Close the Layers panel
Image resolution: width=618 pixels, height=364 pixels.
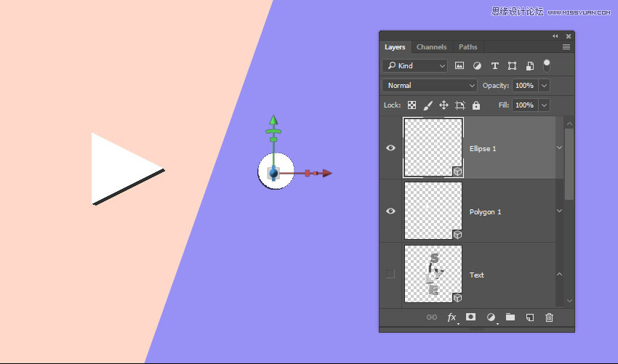coord(569,36)
